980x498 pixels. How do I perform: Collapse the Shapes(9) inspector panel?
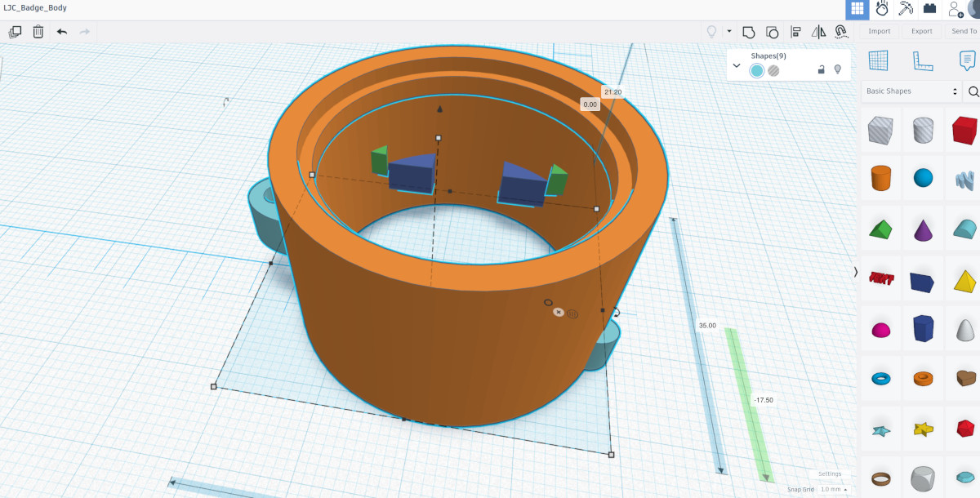737,65
